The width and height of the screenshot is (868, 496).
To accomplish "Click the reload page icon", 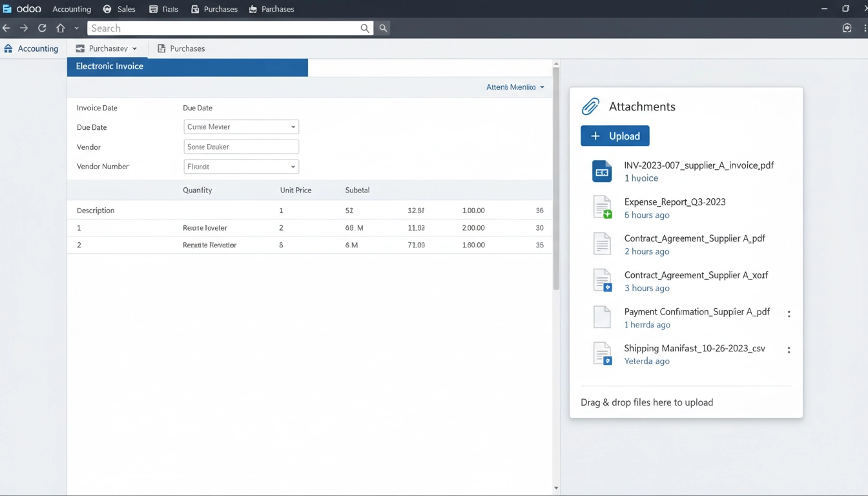I will pos(41,28).
